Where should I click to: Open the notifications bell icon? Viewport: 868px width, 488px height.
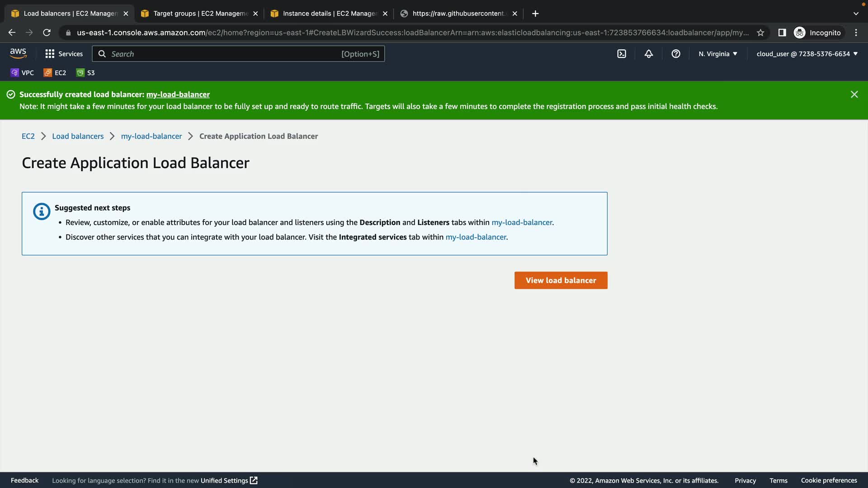click(649, 54)
